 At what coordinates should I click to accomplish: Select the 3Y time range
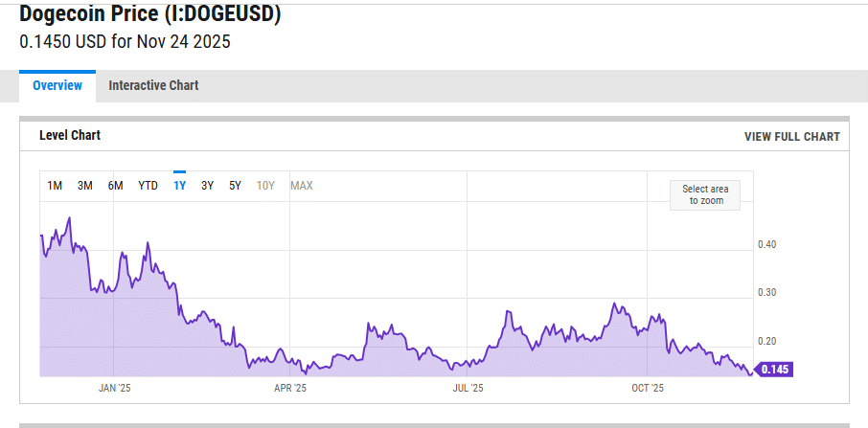(208, 186)
